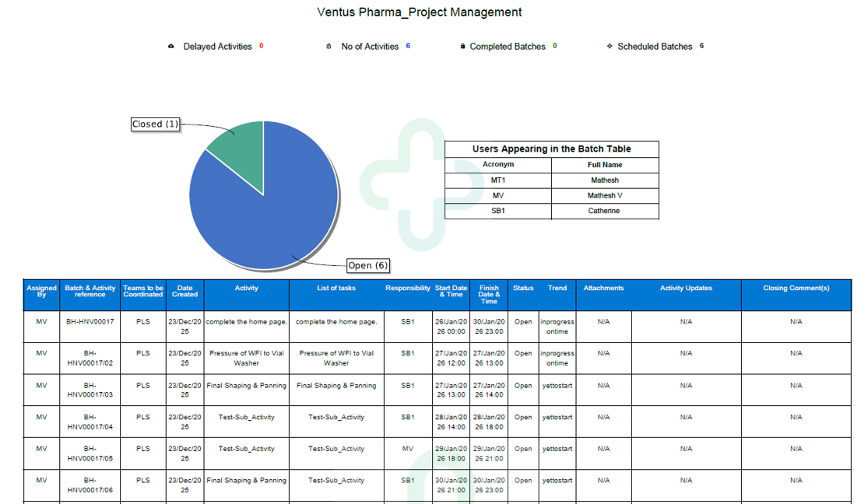Click the Scheduled Batches count value

701,46
